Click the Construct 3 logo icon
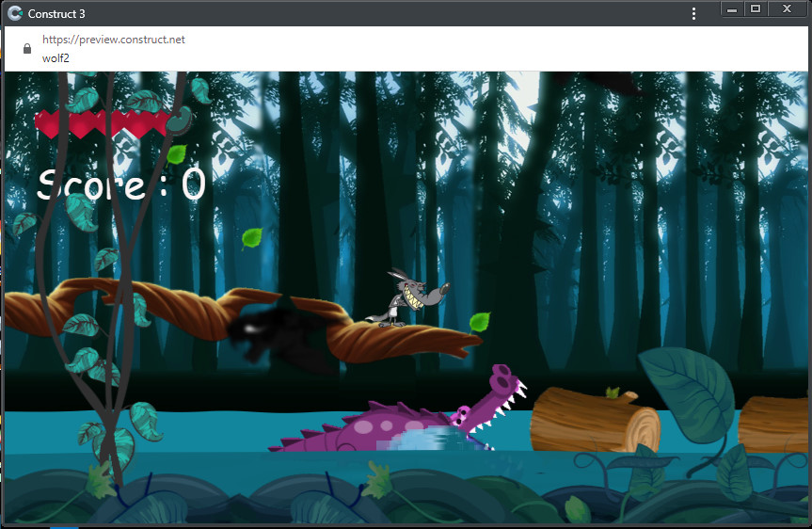The image size is (812, 529). [15, 13]
